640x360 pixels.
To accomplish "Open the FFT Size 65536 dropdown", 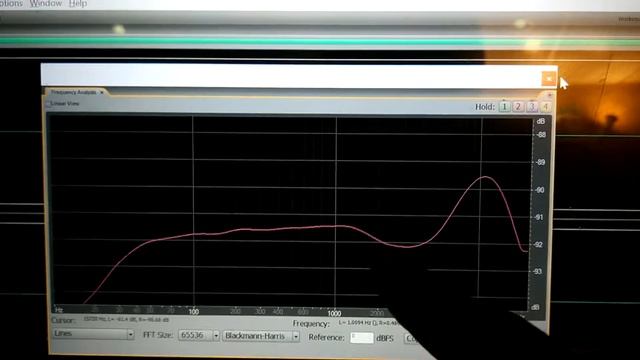I will pyautogui.click(x=200, y=336).
